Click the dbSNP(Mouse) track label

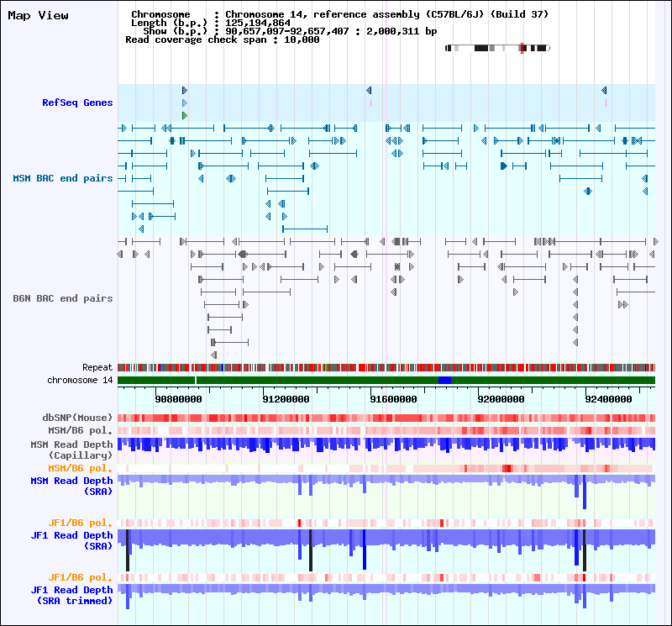(77, 418)
